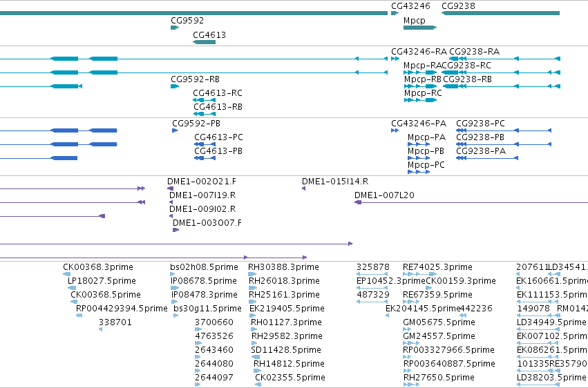Select transcript Mpcp-RB
Viewport: 588px width, 388px height.
tap(423, 79)
